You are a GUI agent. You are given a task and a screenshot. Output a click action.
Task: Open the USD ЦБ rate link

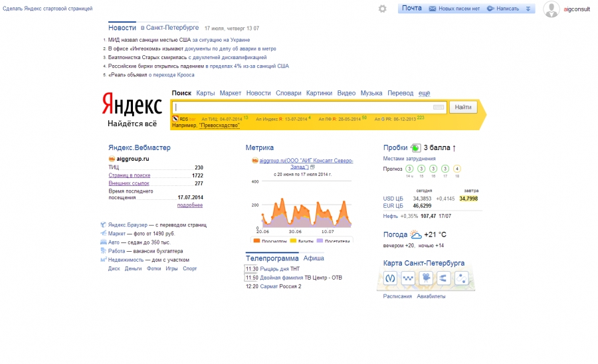393,199
